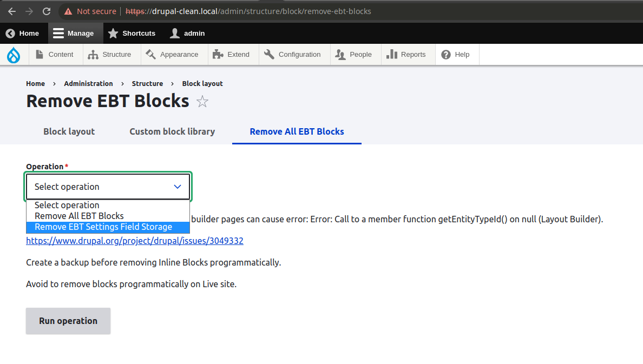The image size is (643, 364).
Task: Click the Drupal logo icon
Action: coord(13,54)
